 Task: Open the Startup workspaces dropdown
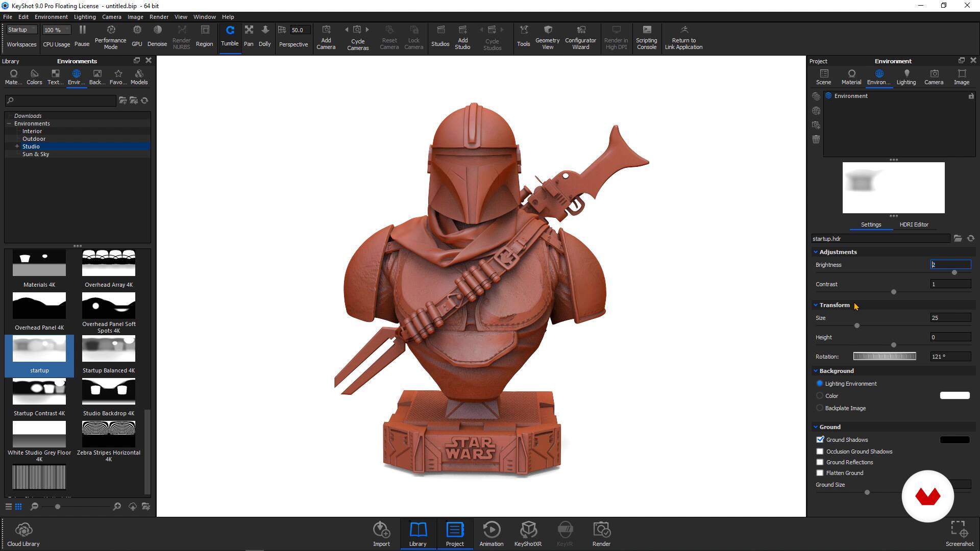pyautogui.click(x=21, y=30)
